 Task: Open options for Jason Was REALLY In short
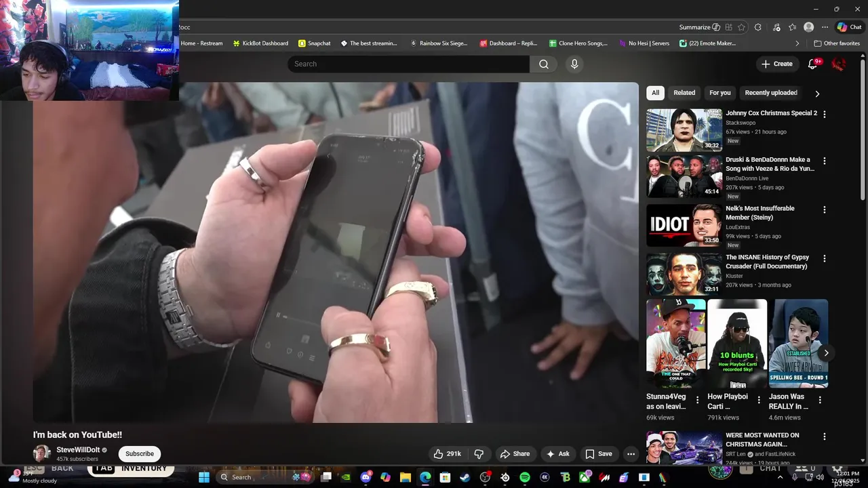click(820, 400)
